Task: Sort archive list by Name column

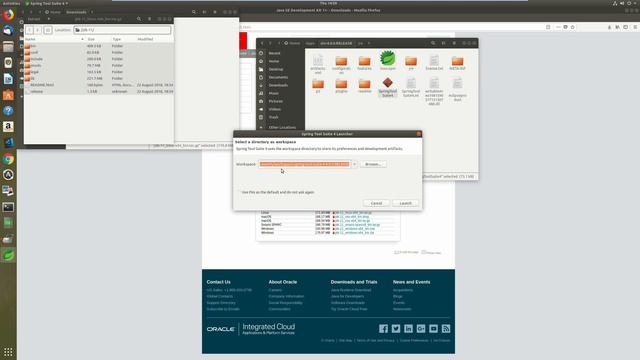Action: click(x=55, y=39)
